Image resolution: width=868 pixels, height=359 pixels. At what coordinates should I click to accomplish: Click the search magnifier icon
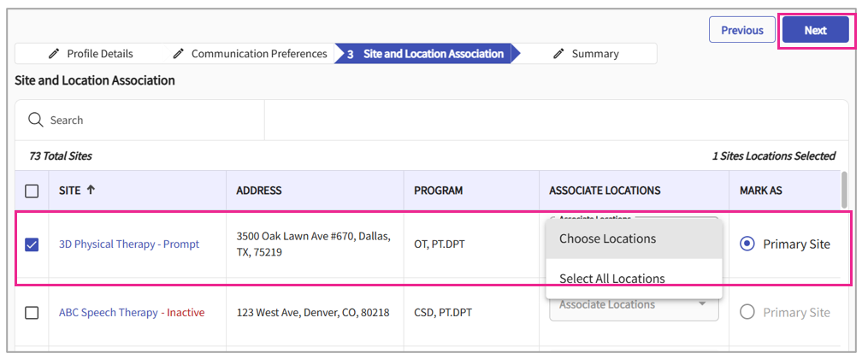[35, 121]
